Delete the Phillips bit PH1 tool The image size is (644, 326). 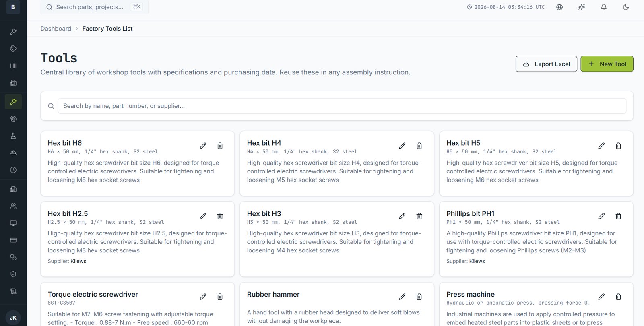point(619,216)
